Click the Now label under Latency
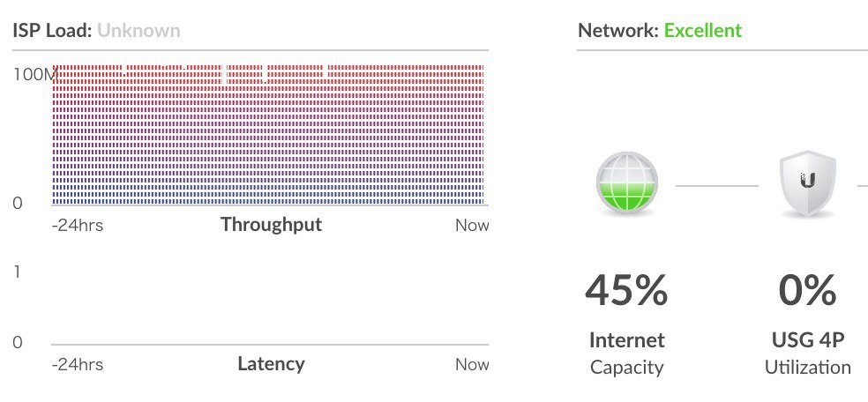This screenshot has height=402, width=868. tap(472, 365)
